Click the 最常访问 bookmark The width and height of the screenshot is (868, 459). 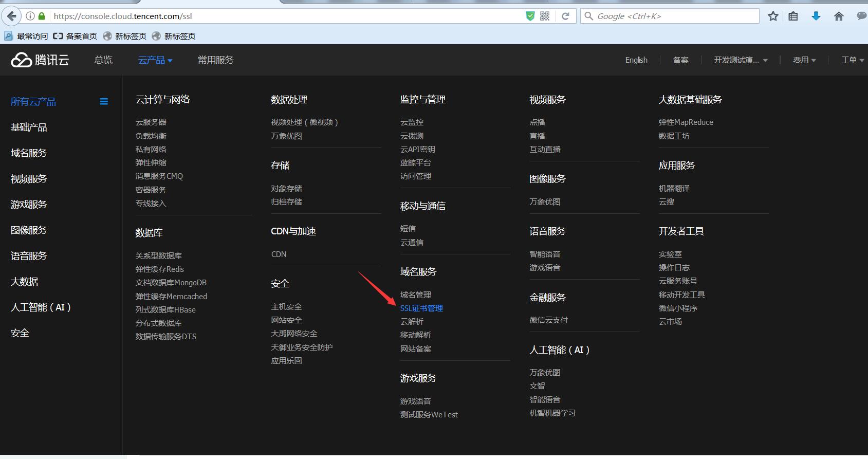(x=26, y=36)
